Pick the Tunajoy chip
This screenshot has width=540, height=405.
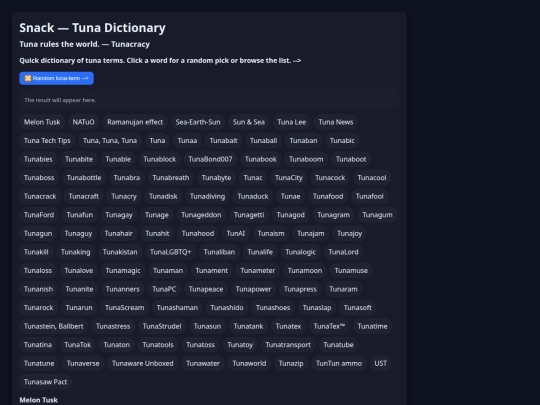[350, 233]
